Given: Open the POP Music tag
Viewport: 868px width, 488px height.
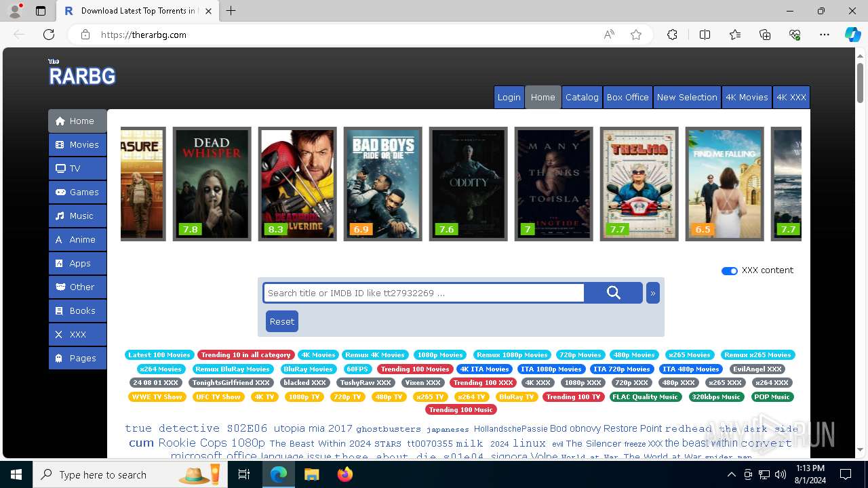Looking at the screenshot, I should tap(772, 396).
